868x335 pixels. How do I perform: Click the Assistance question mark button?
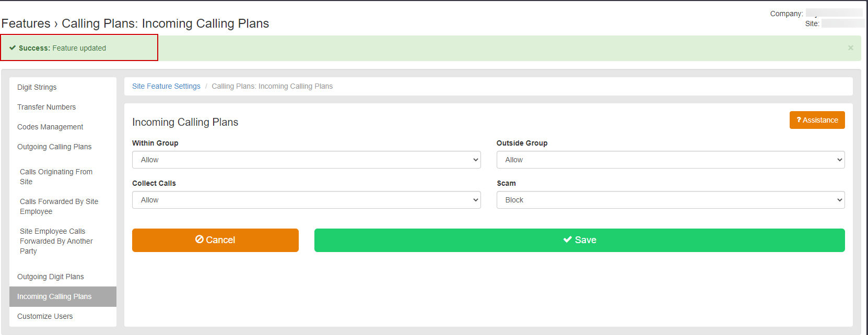817,120
